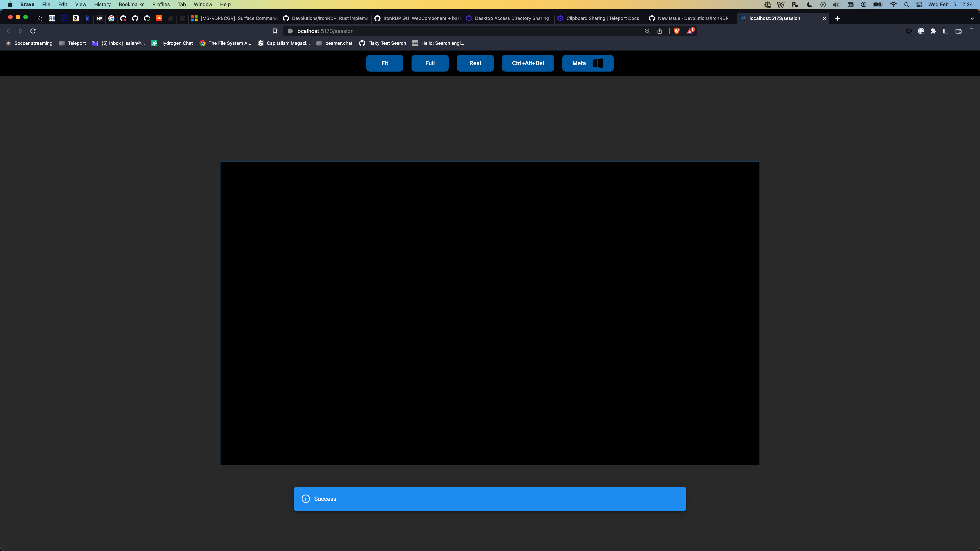Open the Brave Shields icon
Viewport: 980px width, 551px height.
click(677, 31)
